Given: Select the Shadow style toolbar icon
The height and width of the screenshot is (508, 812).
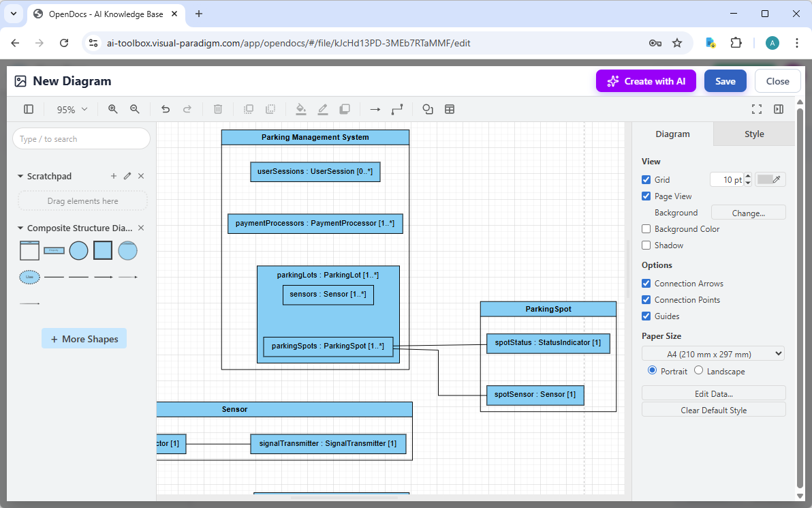Looking at the screenshot, I should (x=345, y=109).
